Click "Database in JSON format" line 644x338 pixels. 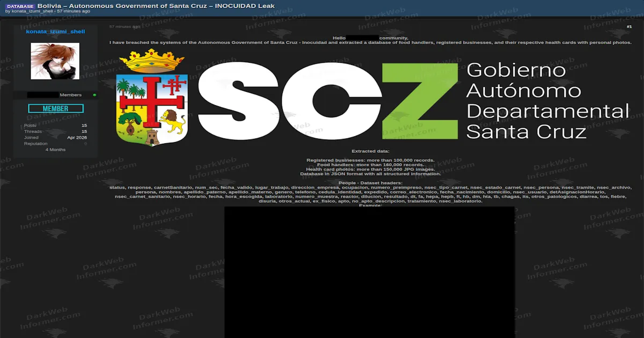pos(370,174)
